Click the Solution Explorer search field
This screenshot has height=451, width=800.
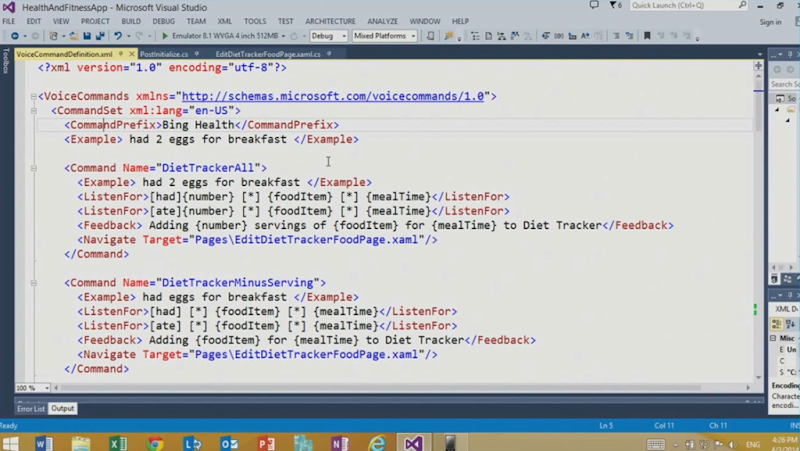[x=785, y=84]
